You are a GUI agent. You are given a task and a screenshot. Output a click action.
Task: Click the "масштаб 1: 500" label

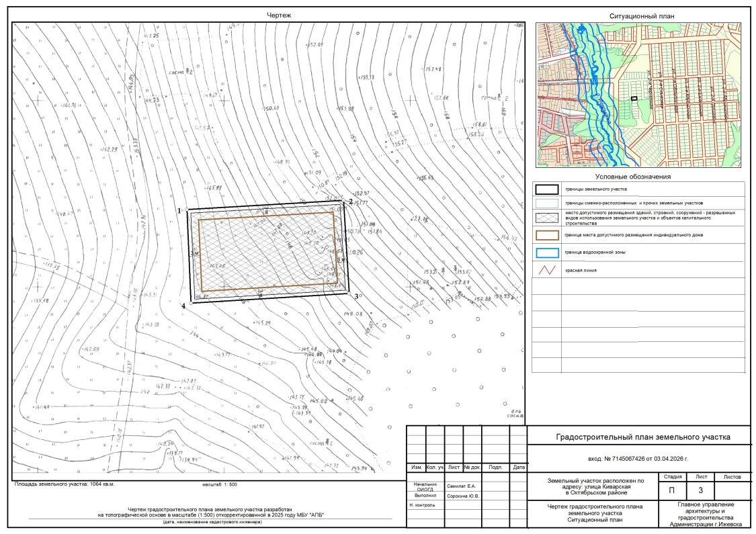click(x=219, y=484)
